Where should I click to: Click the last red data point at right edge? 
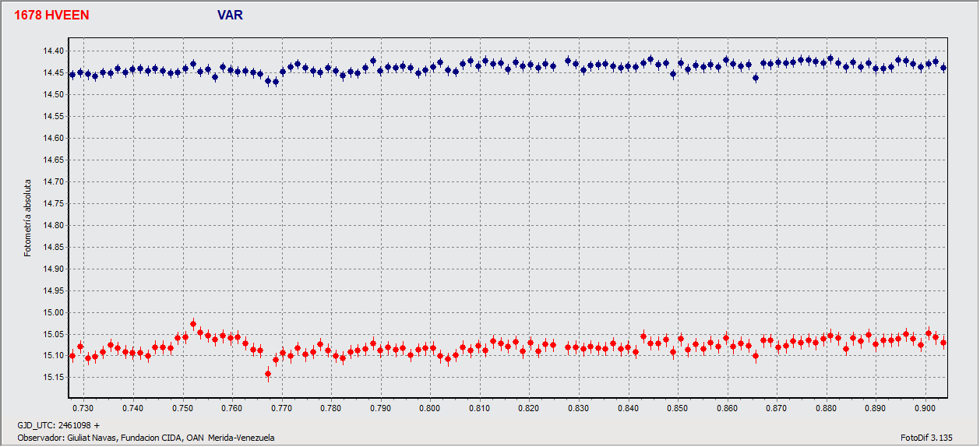943,343
